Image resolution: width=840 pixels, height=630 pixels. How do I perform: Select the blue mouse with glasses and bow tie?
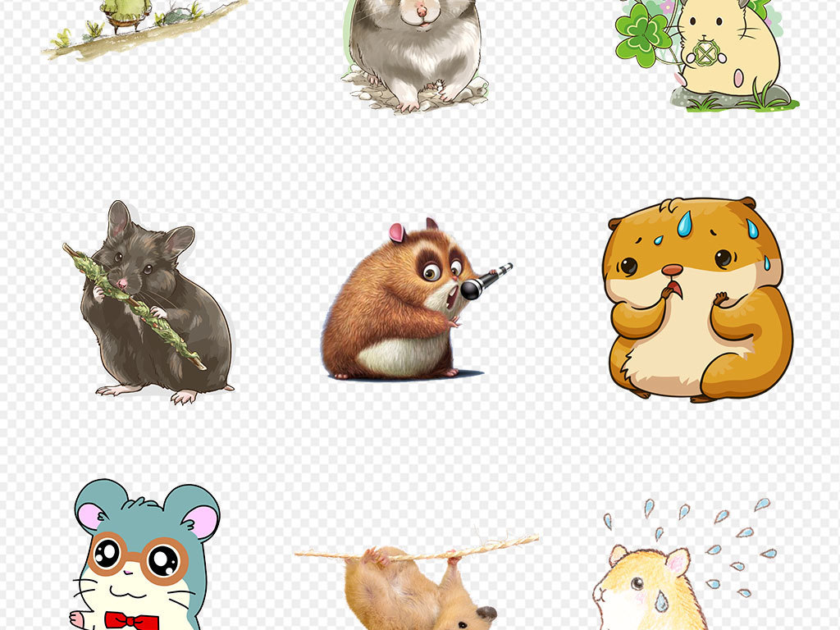click(144, 555)
